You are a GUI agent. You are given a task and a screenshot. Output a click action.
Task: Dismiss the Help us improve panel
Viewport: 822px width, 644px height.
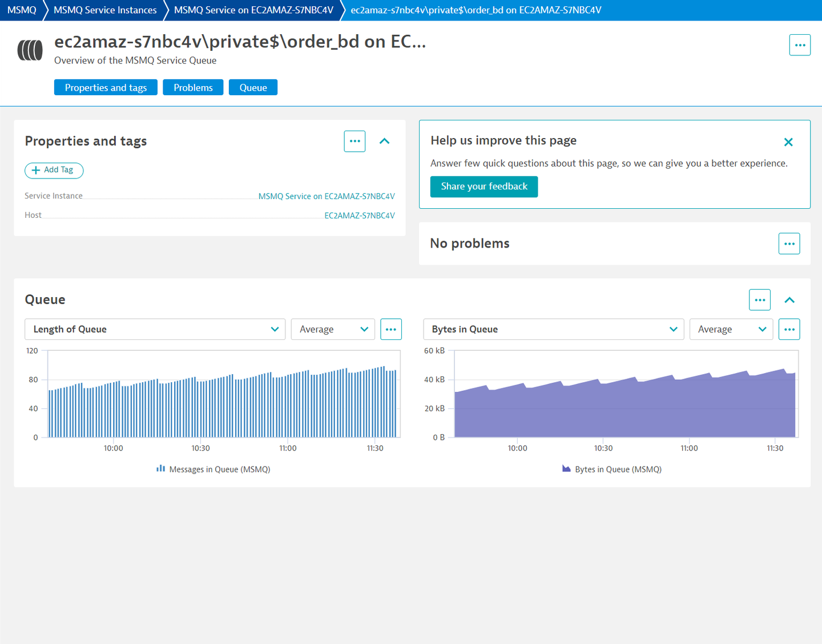click(x=788, y=142)
